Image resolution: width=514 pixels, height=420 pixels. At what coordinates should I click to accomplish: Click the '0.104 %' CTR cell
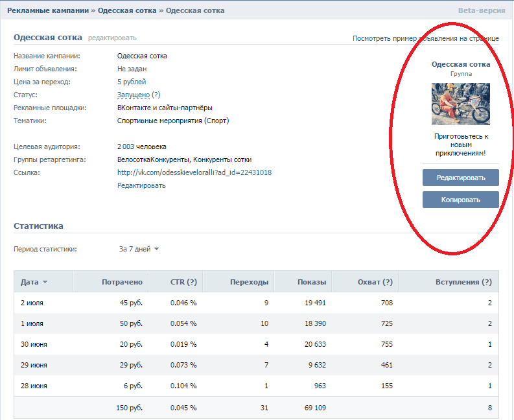pyautogui.click(x=183, y=386)
